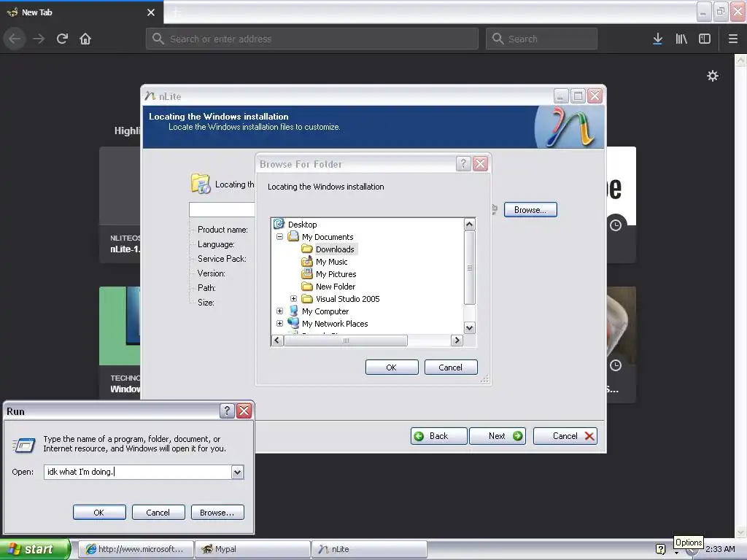The width and height of the screenshot is (747, 560).
Task: Close the New Tab browser tab
Action: tap(151, 12)
